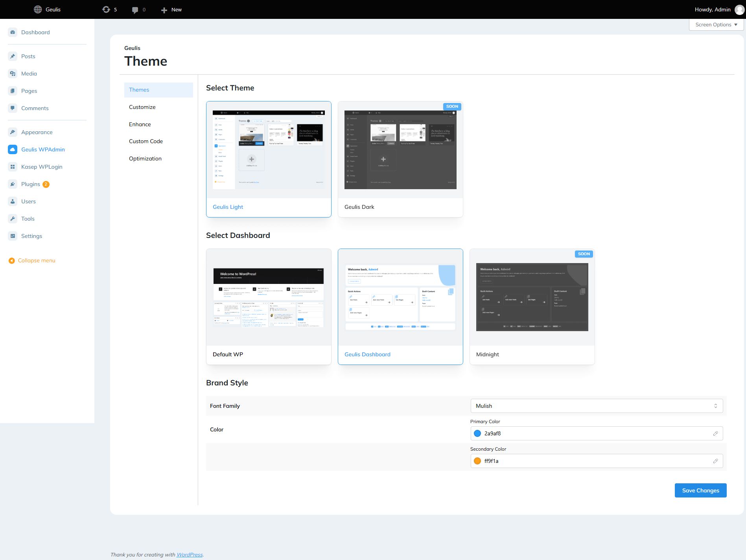Follow the WordPress footer link
The height and width of the screenshot is (560, 746).
[x=190, y=554]
